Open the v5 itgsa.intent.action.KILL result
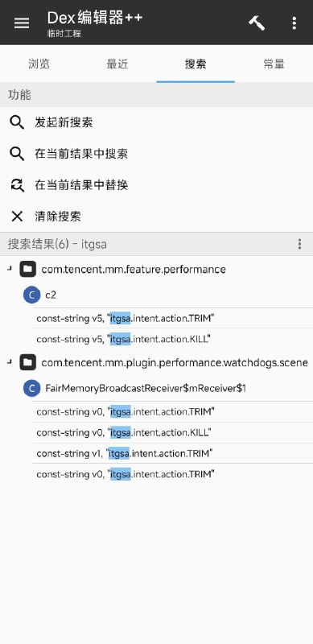The height and width of the screenshot is (644, 313). coord(172,339)
